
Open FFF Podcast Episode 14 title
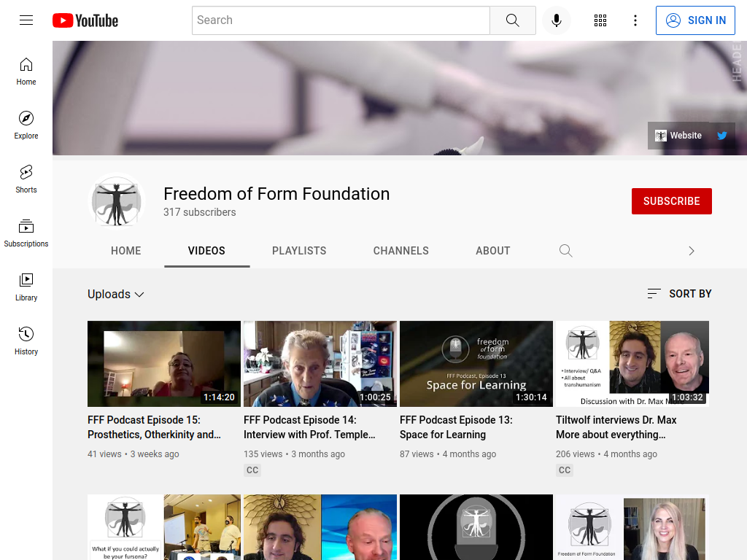[x=309, y=427]
